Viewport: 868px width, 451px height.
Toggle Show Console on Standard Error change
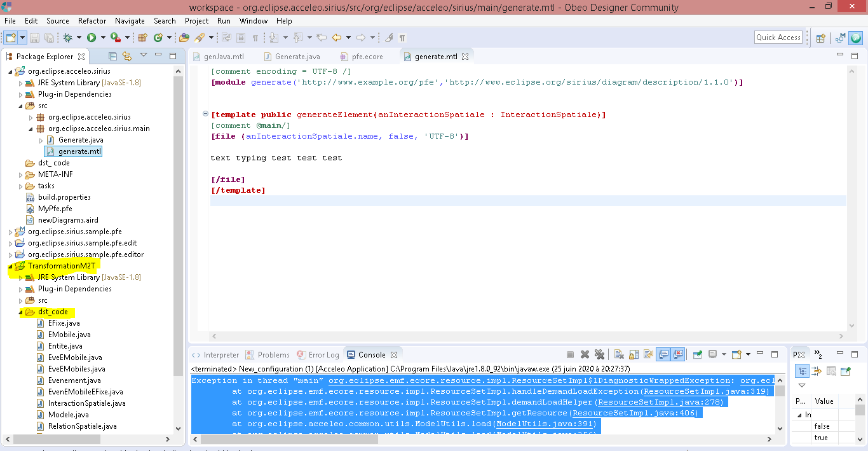(x=678, y=354)
